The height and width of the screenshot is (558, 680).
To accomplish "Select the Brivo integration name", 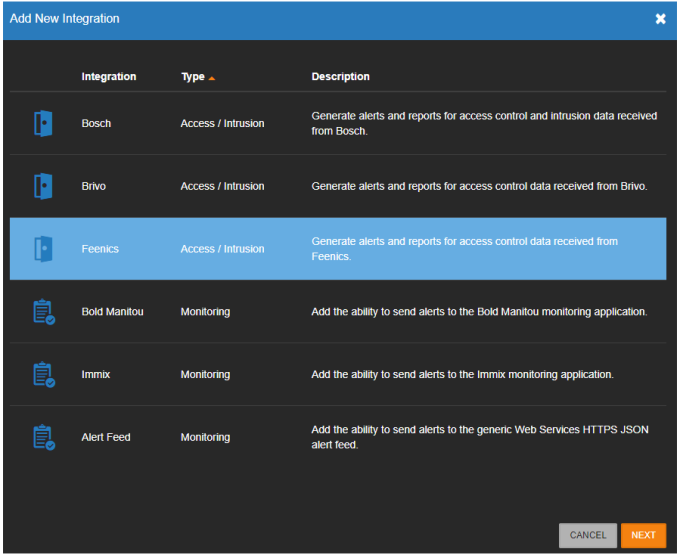I will pos(94,186).
